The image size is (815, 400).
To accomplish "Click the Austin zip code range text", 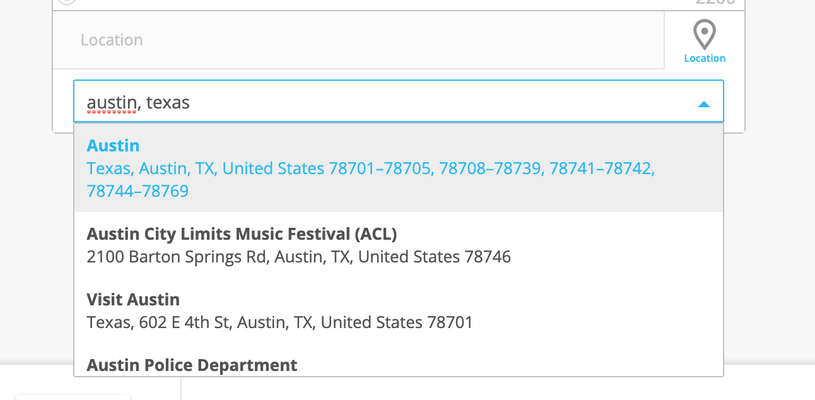I will tap(370, 169).
